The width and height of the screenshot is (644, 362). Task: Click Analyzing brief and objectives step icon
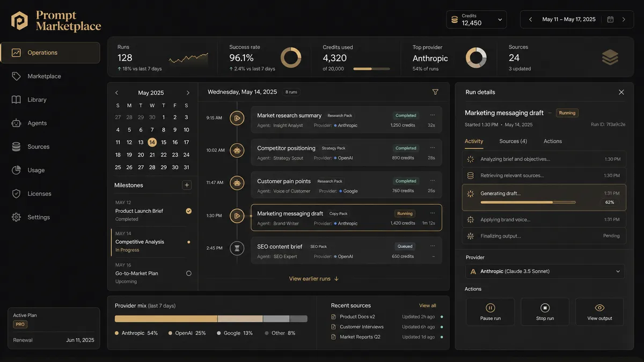point(471,159)
